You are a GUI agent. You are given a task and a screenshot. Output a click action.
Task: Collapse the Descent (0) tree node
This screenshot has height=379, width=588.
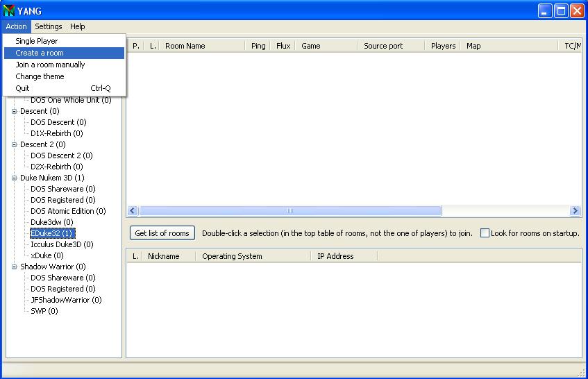coord(15,111)
